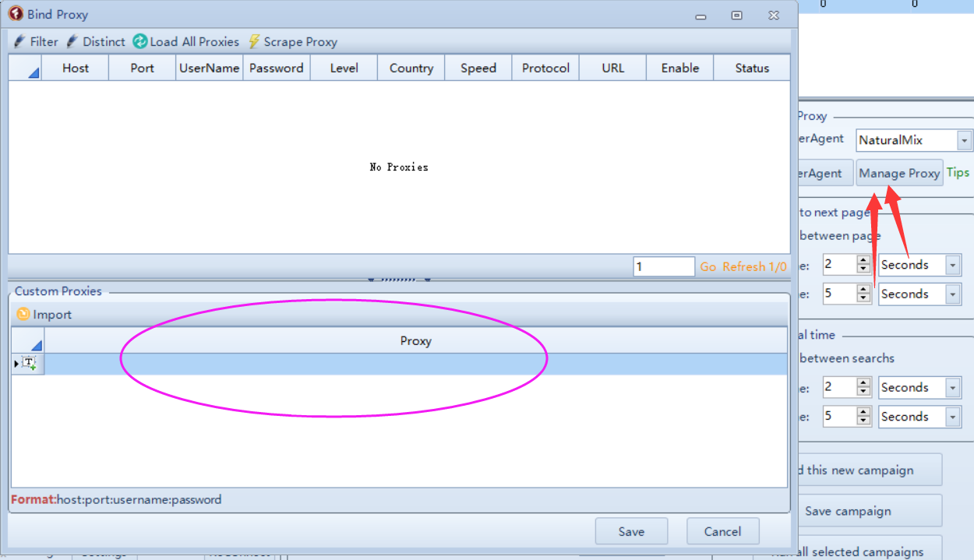This screenshot has width=974, height=560.
Task: Click the select-all corner of custom proxies grid
Action: tap(28, 340)
